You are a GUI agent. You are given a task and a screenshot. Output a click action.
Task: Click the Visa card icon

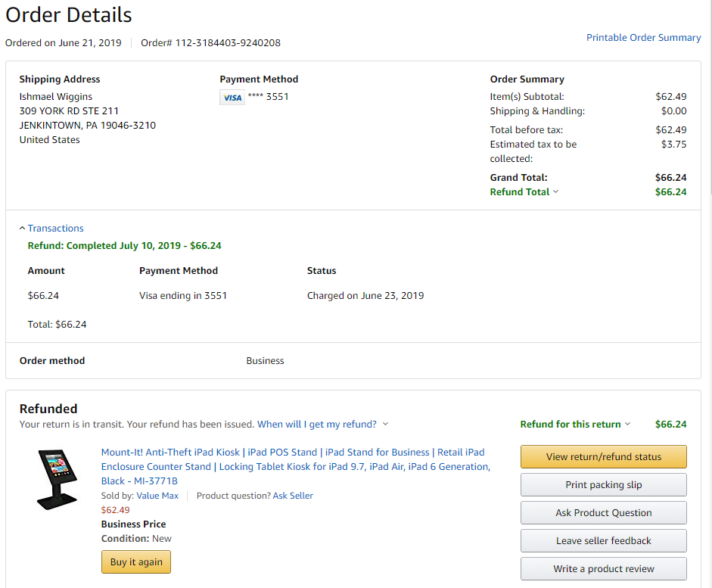(x=232, y=98)
